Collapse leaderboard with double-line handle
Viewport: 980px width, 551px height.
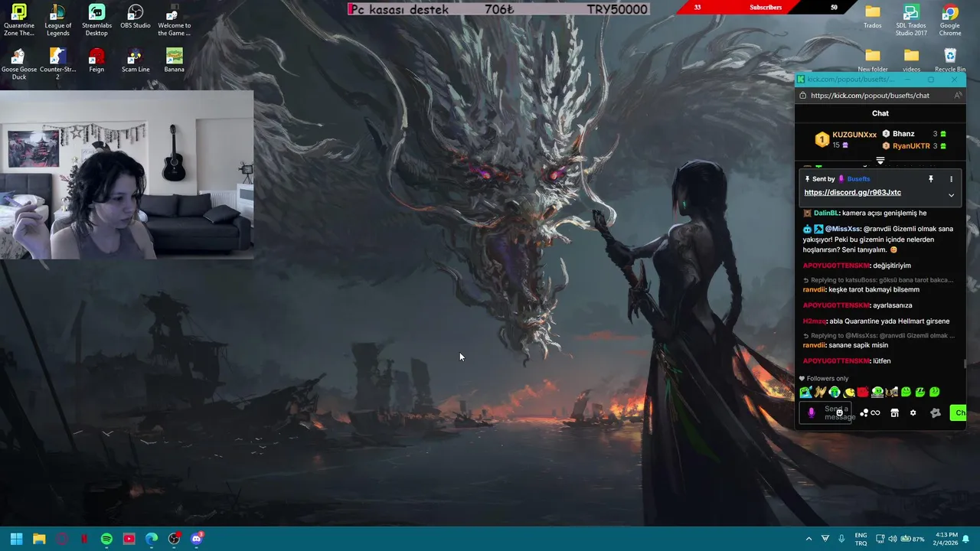880,161
